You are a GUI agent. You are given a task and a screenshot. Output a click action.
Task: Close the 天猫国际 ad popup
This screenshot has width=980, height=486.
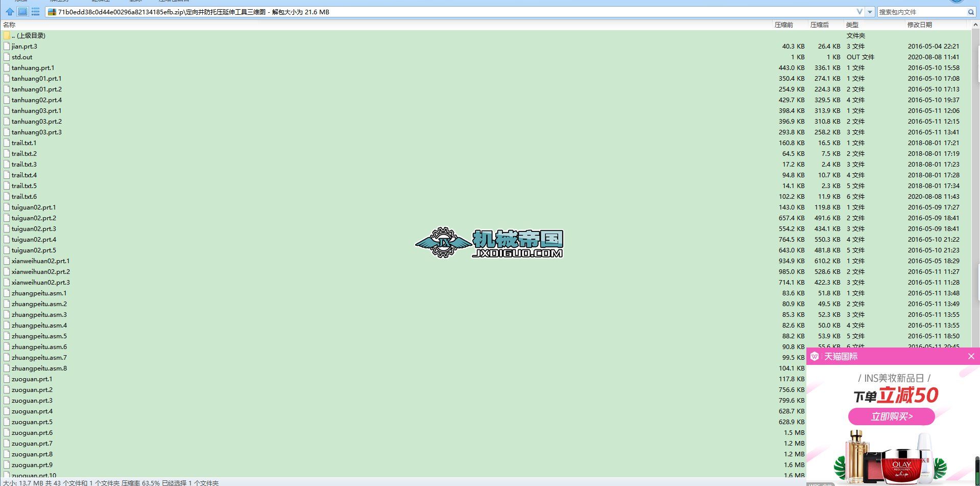971,356
